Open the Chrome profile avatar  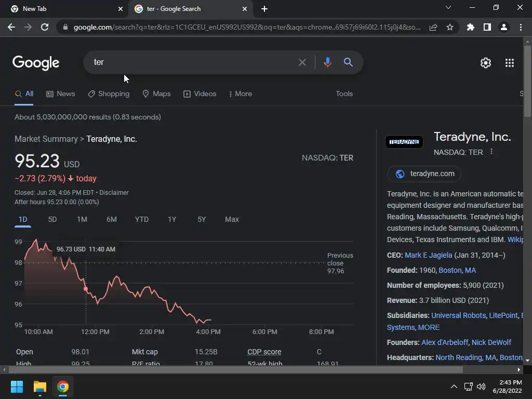pyautogui.click(x=504, y=27)
